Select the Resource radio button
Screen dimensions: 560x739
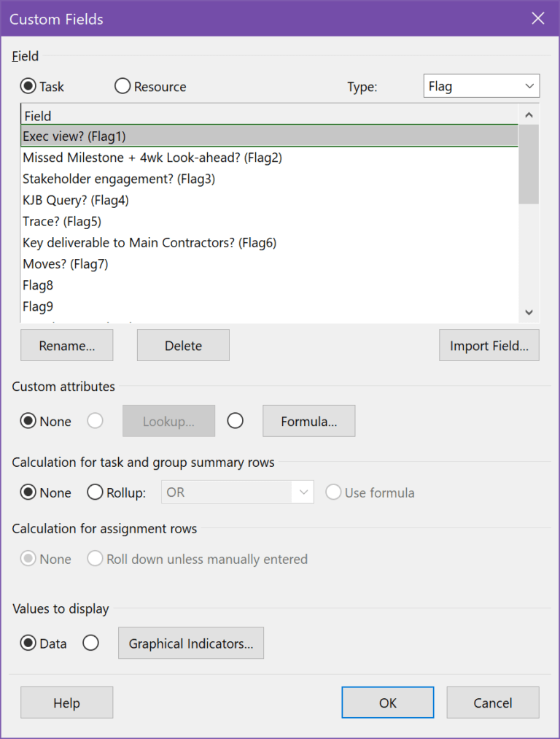point(122,85)
